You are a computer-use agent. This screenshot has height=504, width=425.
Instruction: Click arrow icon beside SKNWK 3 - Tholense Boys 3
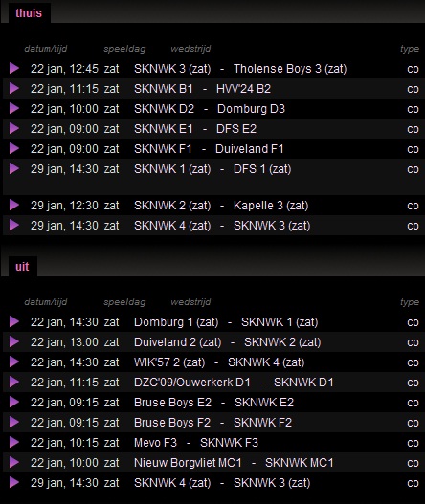pos(14,68)
